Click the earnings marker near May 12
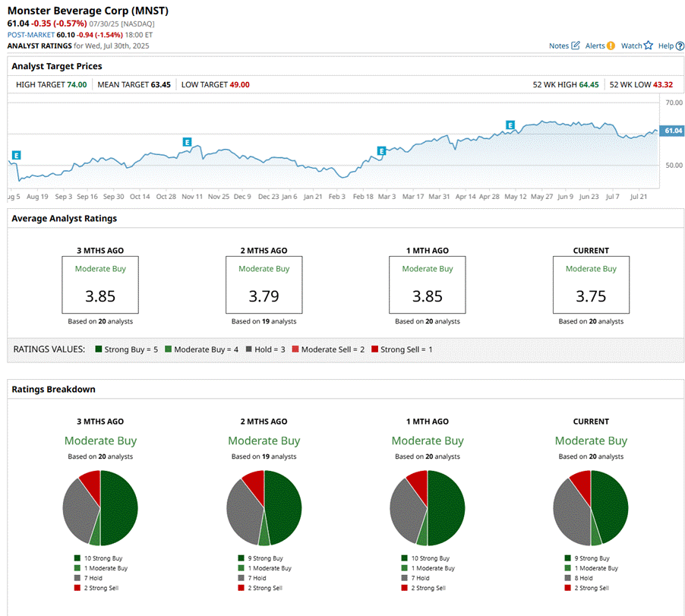Viewport: 685px width, 616px height. click(510, 125)
